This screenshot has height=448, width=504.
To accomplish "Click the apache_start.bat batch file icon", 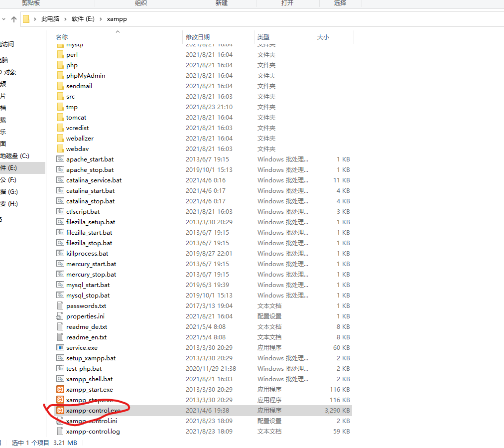I will 60,159.
